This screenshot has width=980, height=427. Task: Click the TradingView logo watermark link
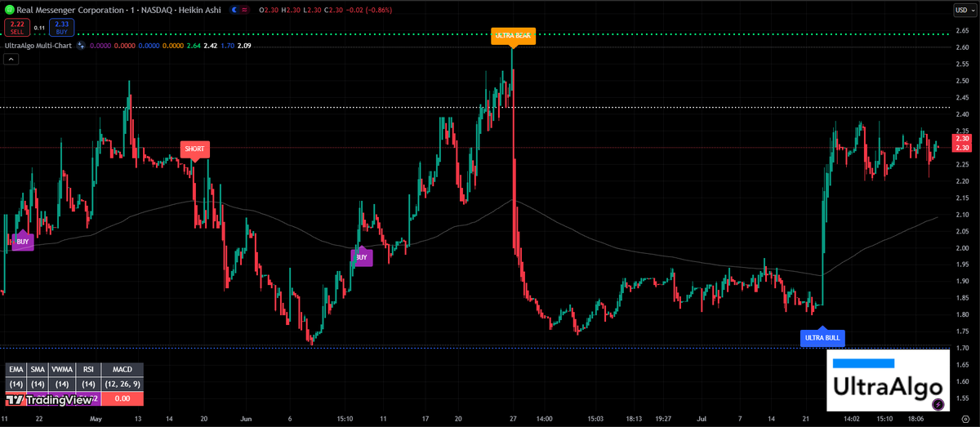pyautogui.click(x=51, y=400)
